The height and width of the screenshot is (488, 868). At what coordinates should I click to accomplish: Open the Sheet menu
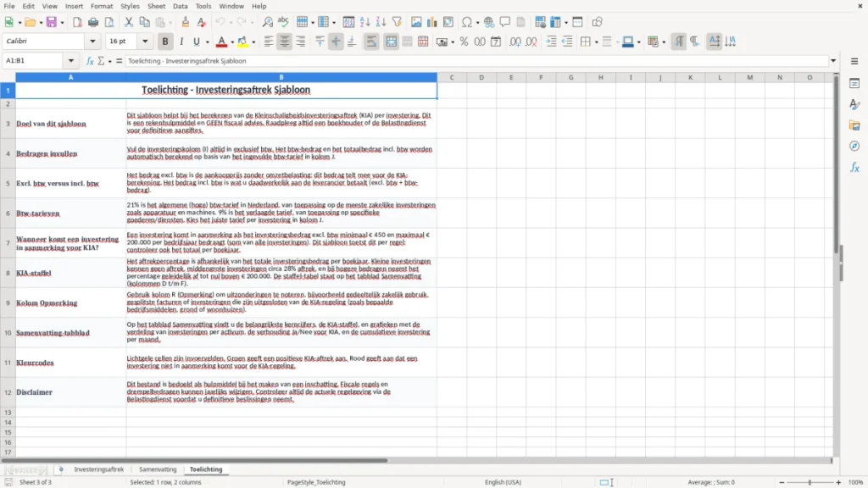(x=156, y=6)
